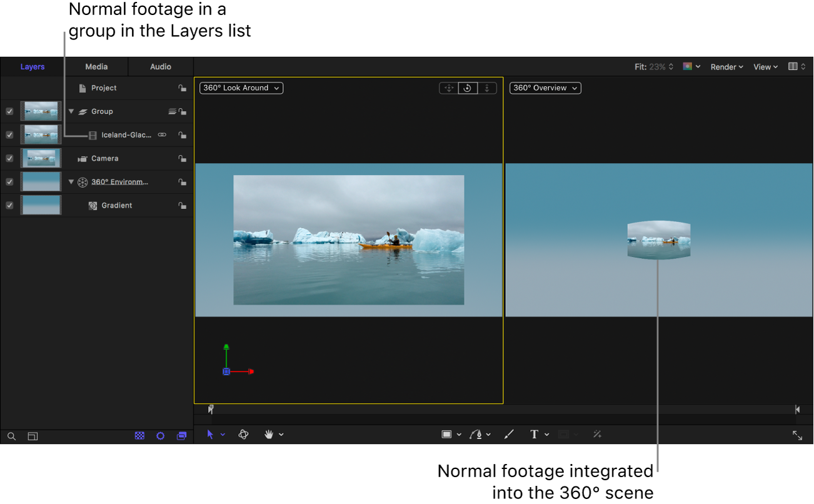Viewport: 814px width, 504px height.
Task: Activate the Text tool
Action: pyautogui.click(x=535, y=434)
